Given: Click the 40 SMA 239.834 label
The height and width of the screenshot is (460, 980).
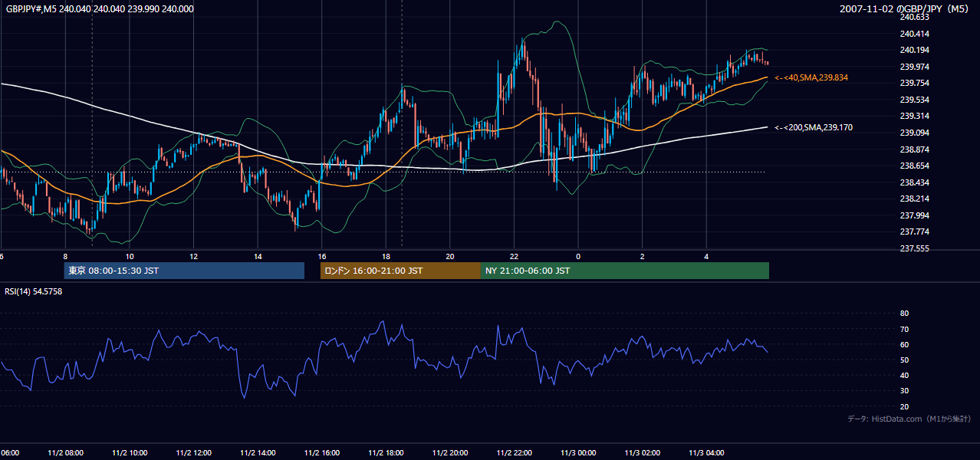Looking at the screenshot, I should pos(811,78).
